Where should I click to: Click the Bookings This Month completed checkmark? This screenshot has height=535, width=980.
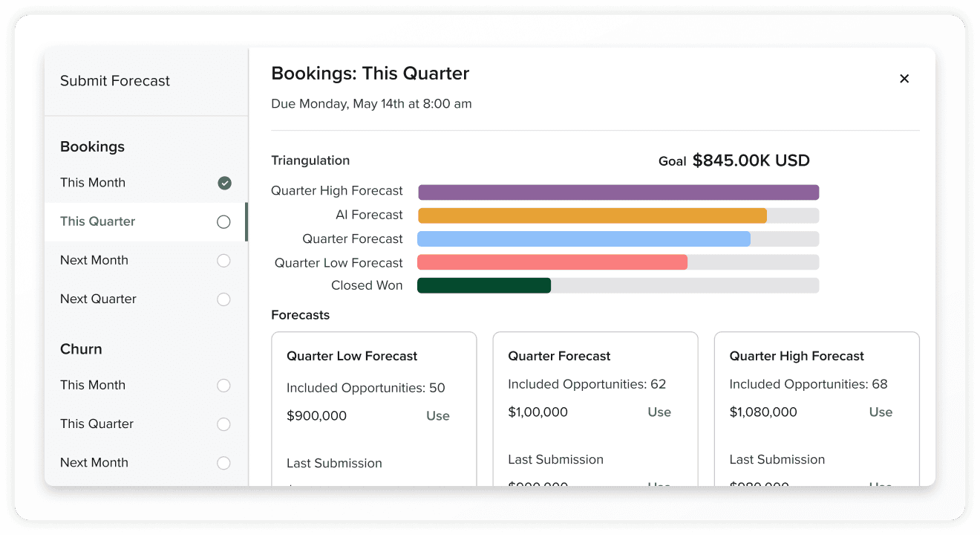[224, 183]
